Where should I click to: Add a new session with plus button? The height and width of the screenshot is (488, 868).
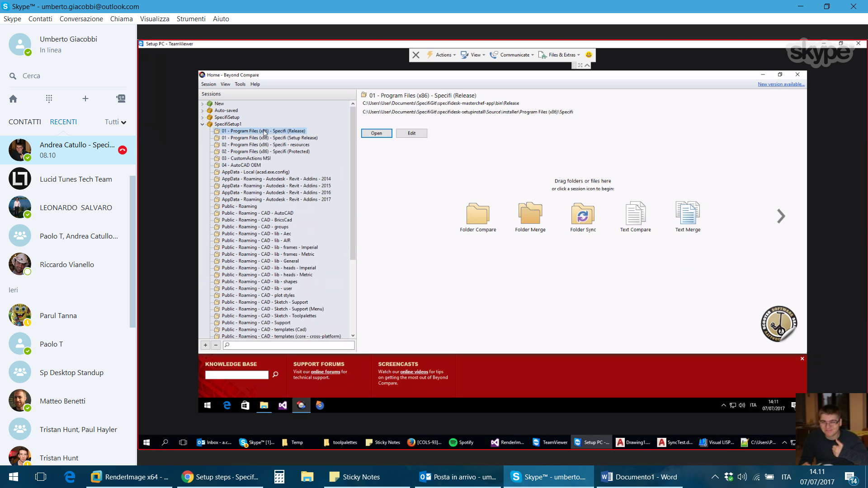click(x=205, y=345)
